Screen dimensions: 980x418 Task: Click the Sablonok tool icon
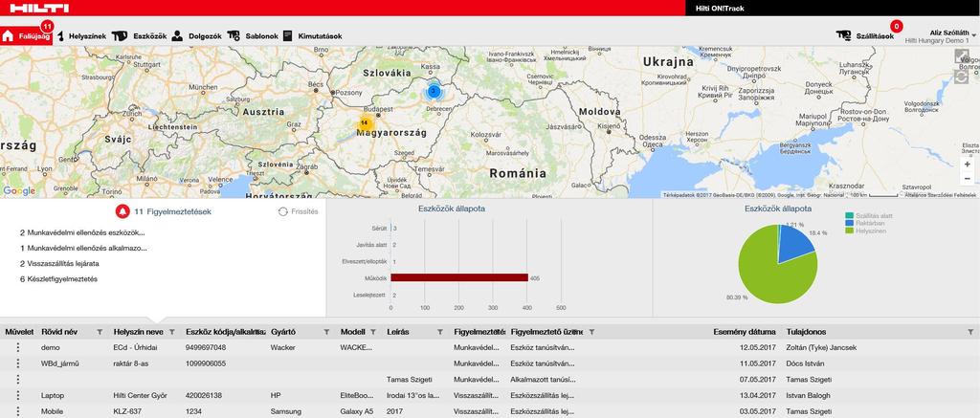coord(234,36)
